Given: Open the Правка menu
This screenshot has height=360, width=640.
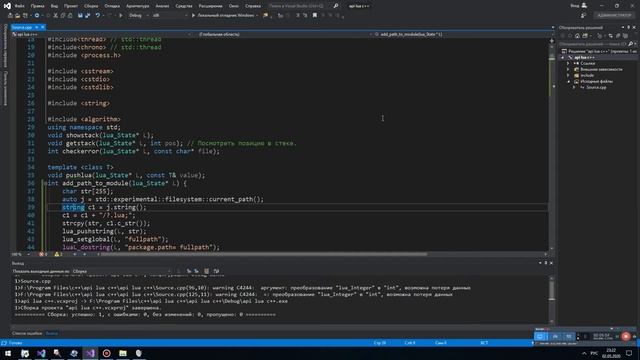Looking at the screenshot, I should (x=37, y=6).
